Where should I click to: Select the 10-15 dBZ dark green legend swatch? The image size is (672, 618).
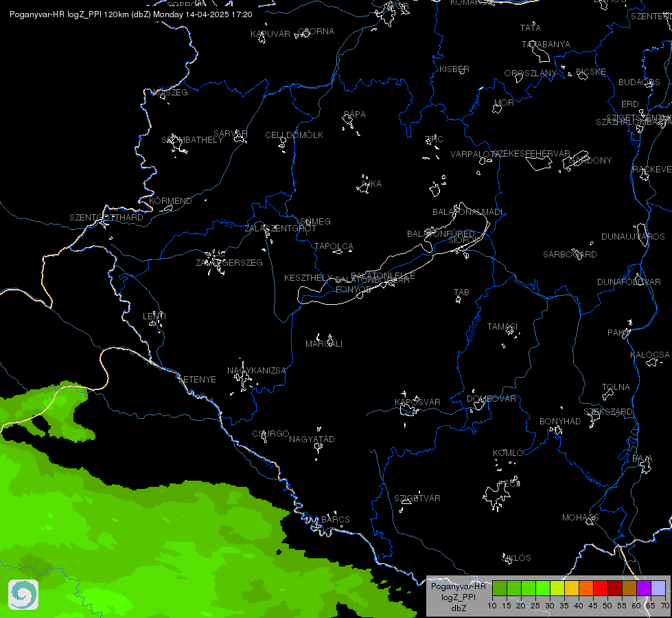[x=500, y=588]
